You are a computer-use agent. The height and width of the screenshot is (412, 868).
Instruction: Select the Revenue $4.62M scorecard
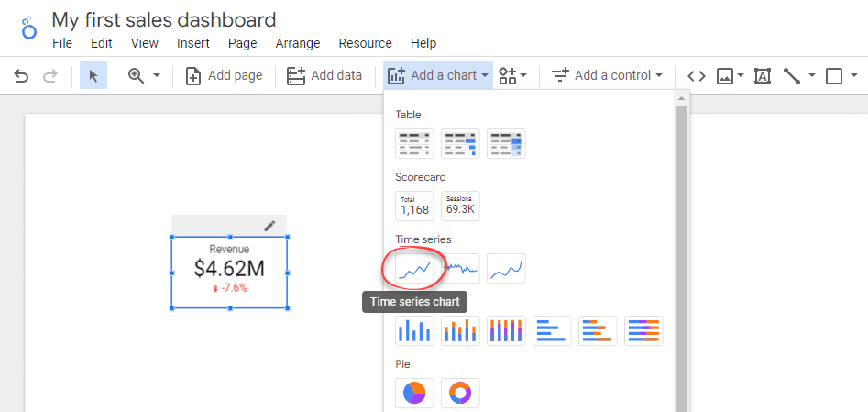(229, 273)
